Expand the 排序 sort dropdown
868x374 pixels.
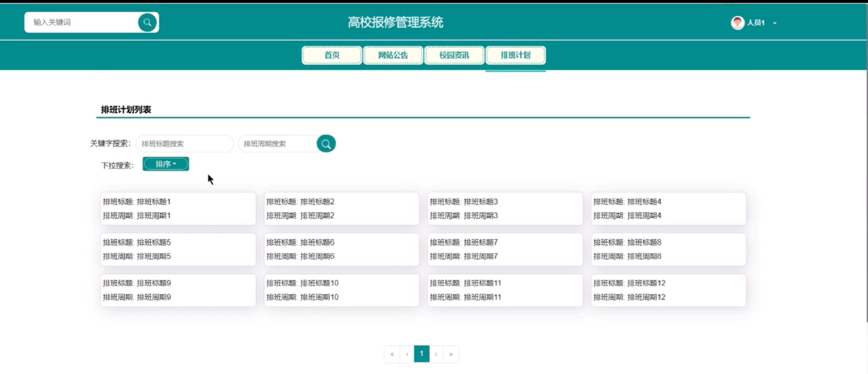pos(165,164)
